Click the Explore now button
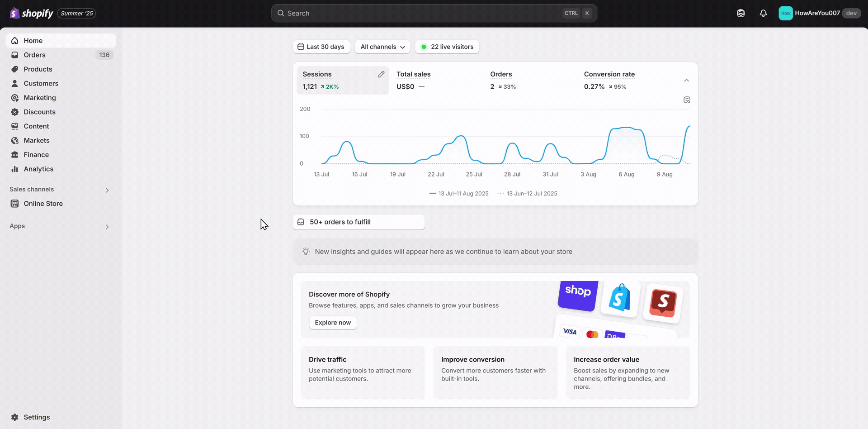The image size is (868, 429). pos(333,323)
